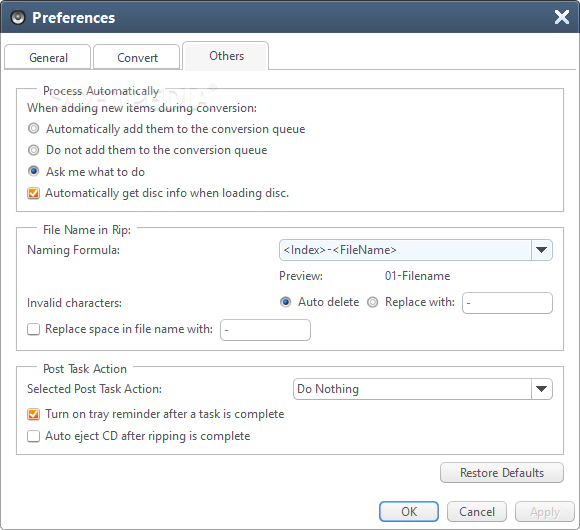Expand the Naming Formula dropdown arrow

point(542,250)
